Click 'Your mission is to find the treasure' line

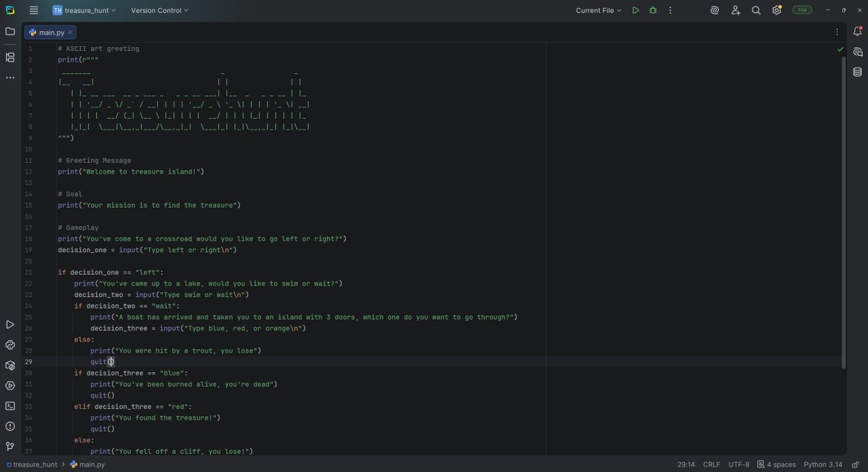tap(149, 205)
